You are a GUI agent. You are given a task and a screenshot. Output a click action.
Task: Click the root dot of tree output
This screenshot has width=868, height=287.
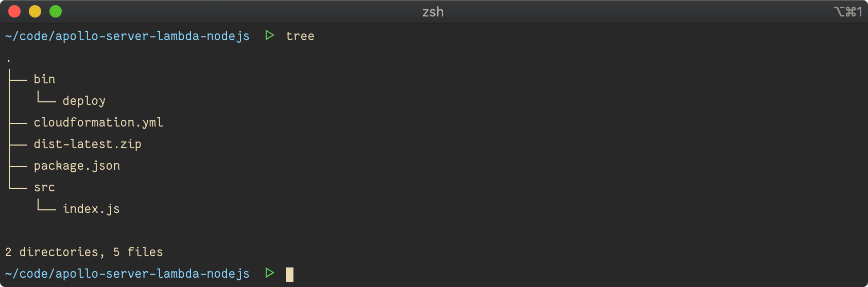coord(8,61)
